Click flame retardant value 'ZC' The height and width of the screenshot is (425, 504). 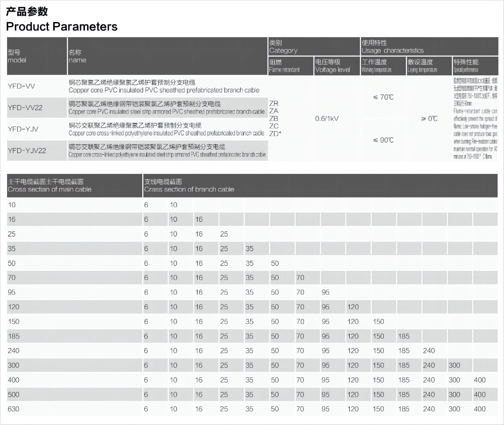[274, 126]
